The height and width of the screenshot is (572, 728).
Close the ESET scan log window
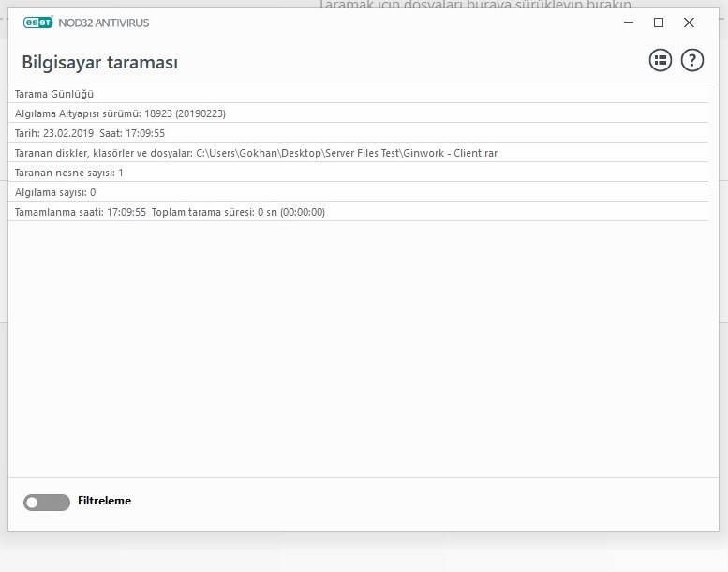tap(689, 23)
